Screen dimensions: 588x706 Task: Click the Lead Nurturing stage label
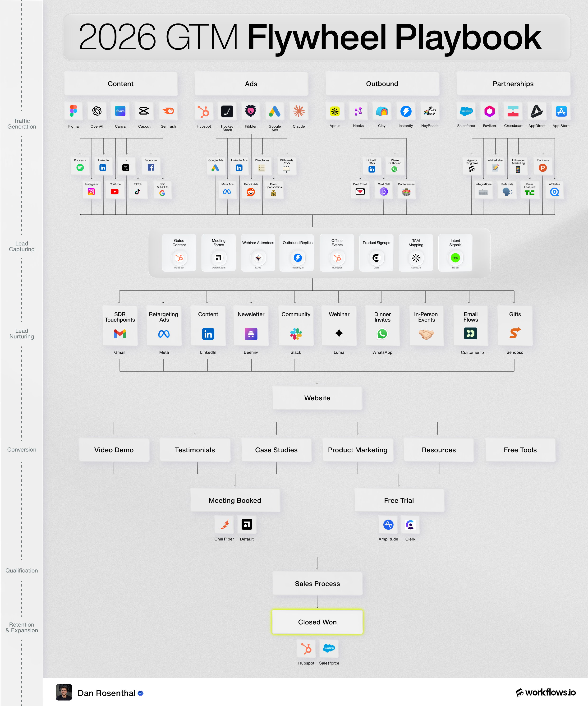point(22,333)
